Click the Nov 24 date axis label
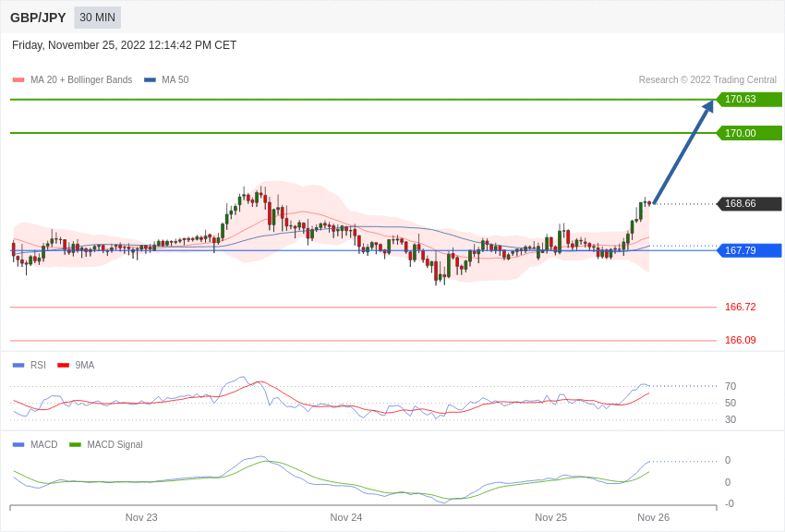 pos(346,517)
